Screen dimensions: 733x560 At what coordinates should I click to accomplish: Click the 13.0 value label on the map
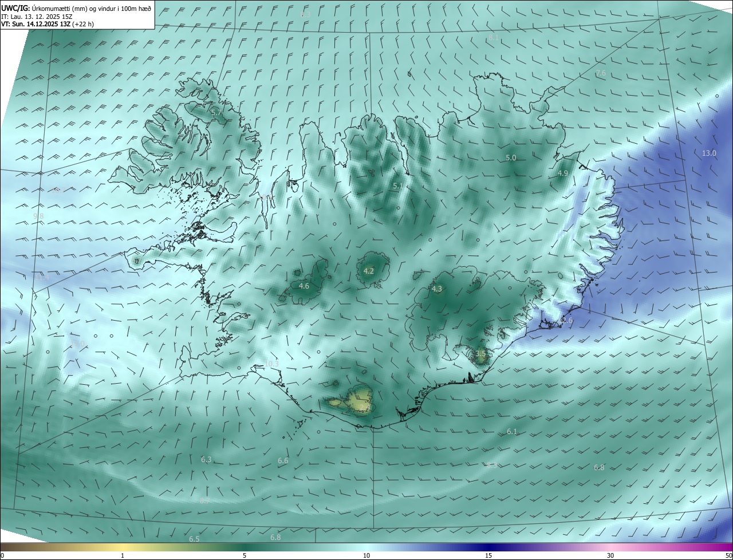coord(709,153)
